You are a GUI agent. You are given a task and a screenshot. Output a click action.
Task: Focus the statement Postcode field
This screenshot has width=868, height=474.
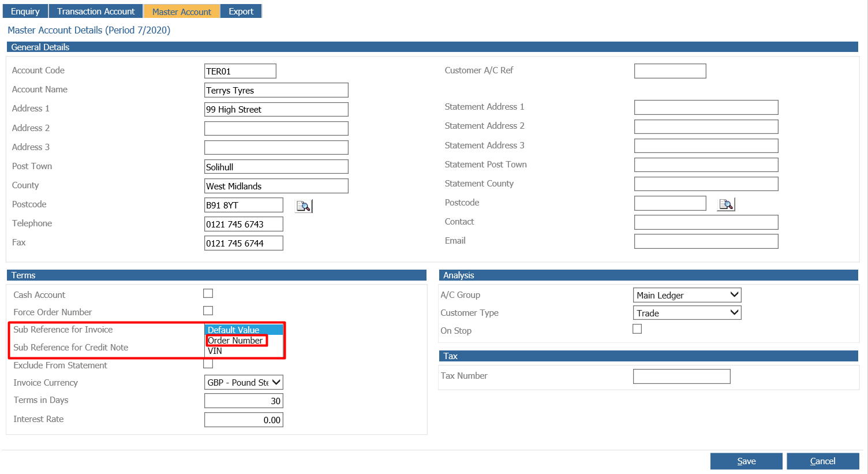(670, 203)
